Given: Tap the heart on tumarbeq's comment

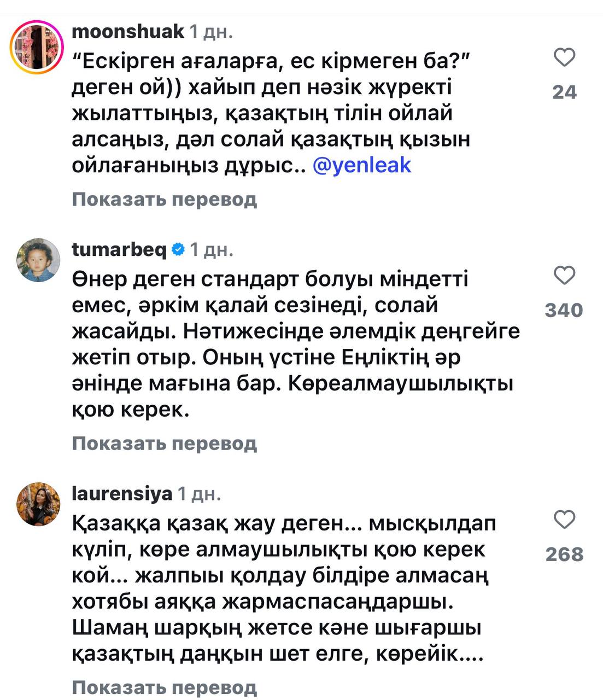Looking at the screenshot, I should (564, 276).
